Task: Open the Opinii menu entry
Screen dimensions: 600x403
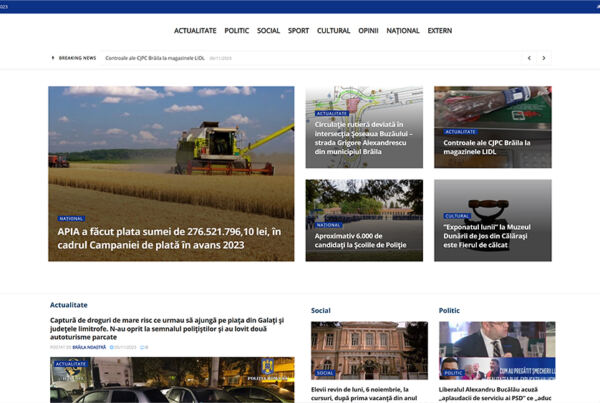Action: [368, 31]
